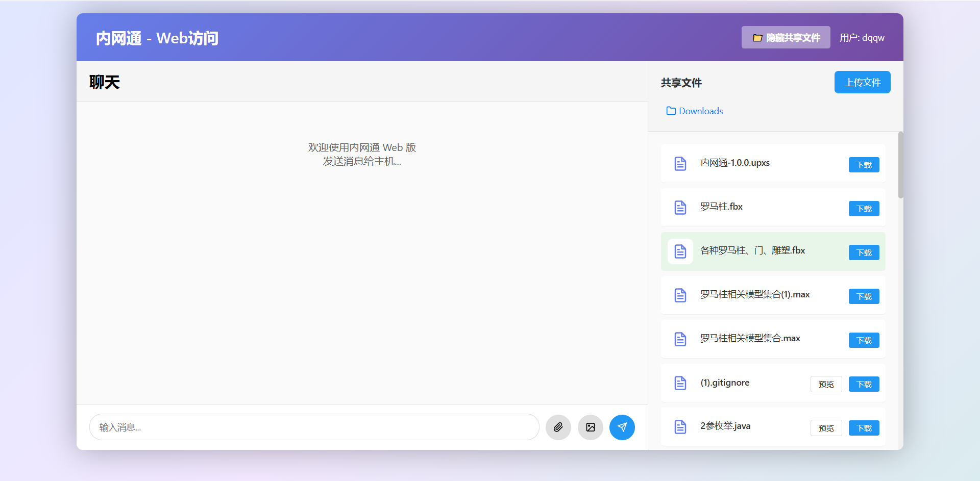Preview the (1).gitignore file
The width and height of the screenshot is (980, 481).
[826, 384]
